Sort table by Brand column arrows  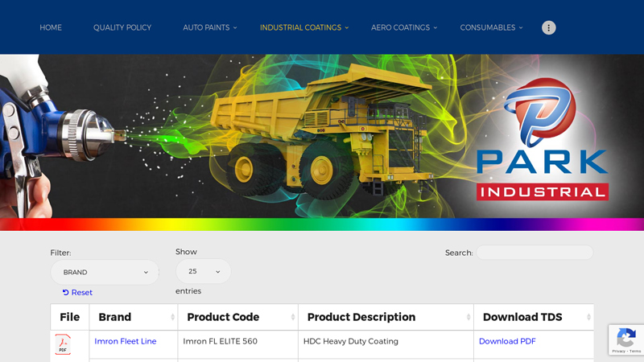coord(172,317)
